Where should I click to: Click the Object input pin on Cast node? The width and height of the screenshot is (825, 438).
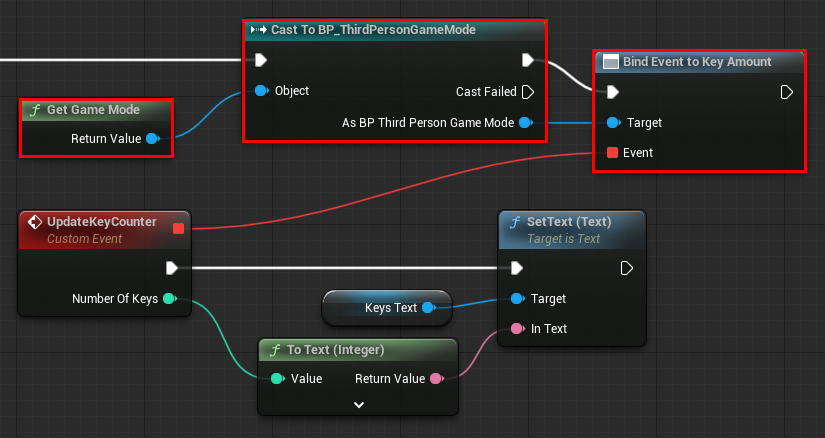point(262,91)
